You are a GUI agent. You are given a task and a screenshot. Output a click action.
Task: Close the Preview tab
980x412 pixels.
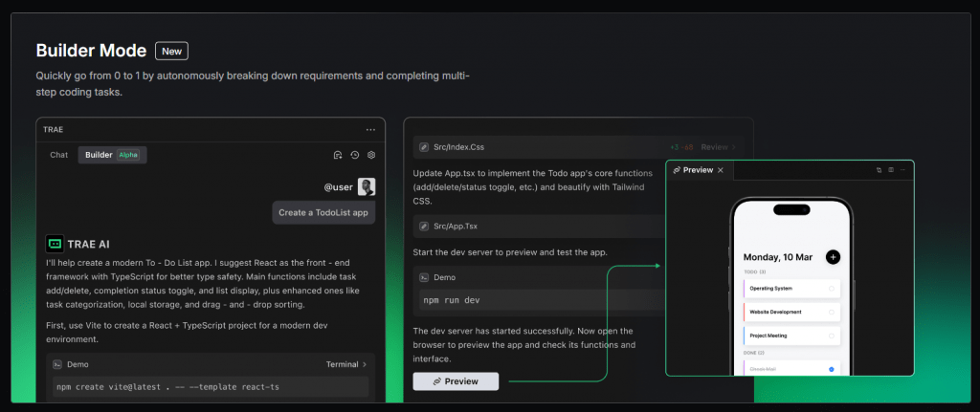720,170
